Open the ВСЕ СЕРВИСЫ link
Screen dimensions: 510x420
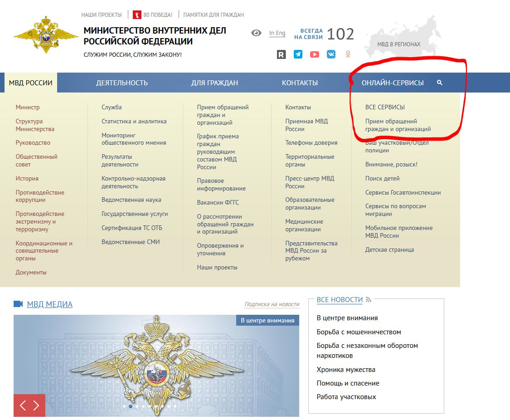[x=385, y=107]
